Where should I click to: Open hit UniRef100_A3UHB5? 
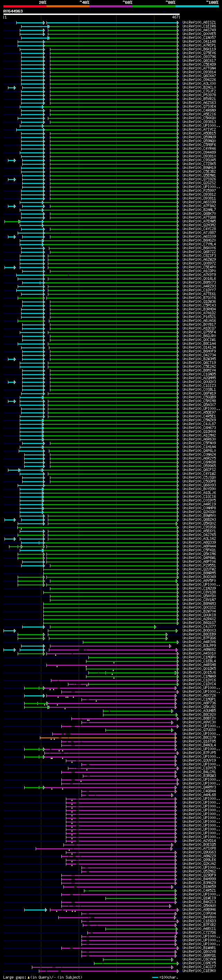click(x=199, y=711)
